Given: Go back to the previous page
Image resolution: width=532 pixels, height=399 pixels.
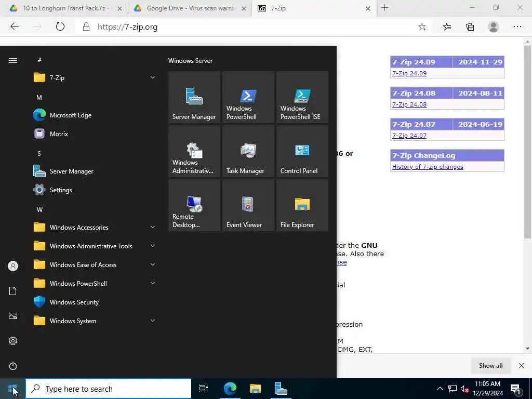Looking at the screenshot, I should pyautogui.click(x=15, y=27).
